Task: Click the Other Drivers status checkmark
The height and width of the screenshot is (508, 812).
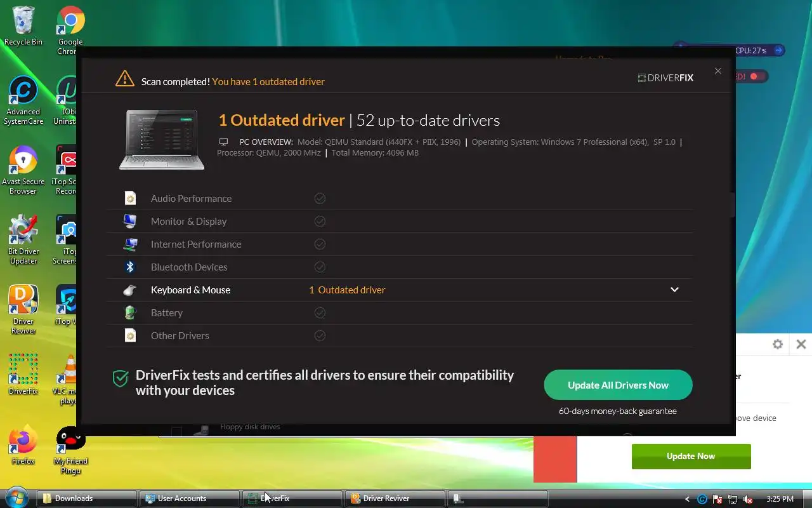Action: (320, 335)
